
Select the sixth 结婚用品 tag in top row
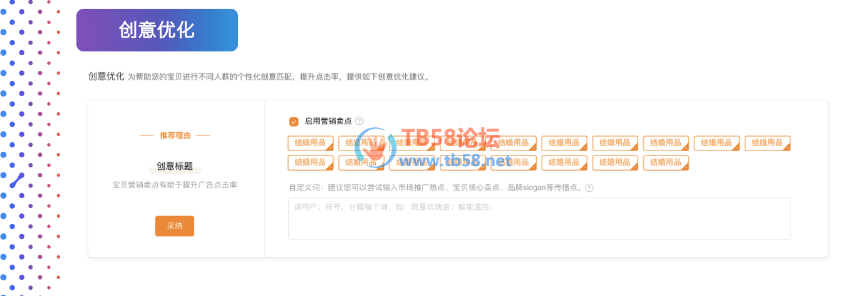point(564,143)
